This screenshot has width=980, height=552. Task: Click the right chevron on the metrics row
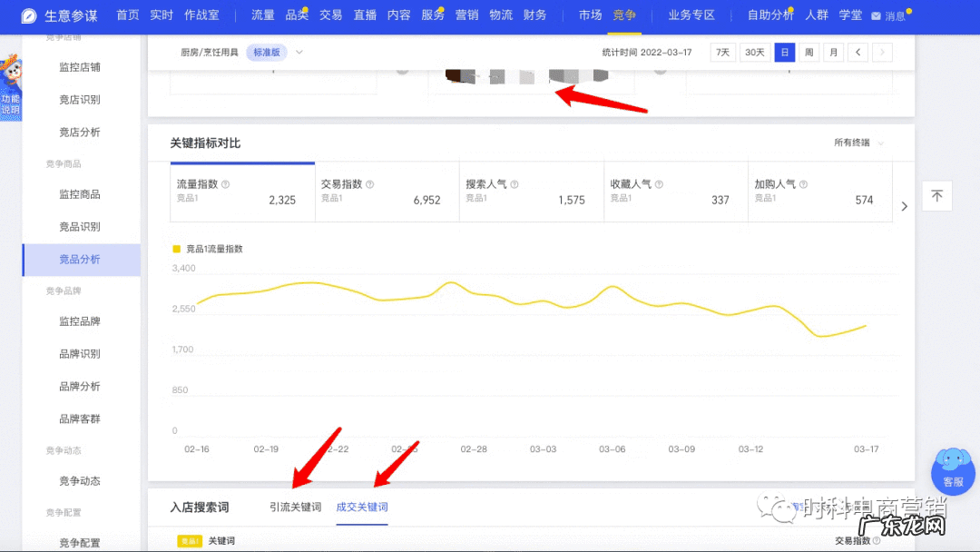tap(904, 206)
